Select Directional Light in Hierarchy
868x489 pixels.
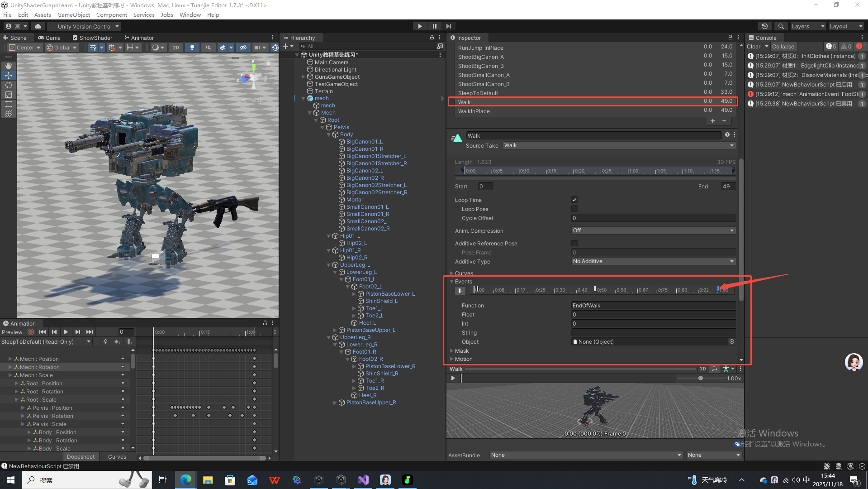coord(335,69)
